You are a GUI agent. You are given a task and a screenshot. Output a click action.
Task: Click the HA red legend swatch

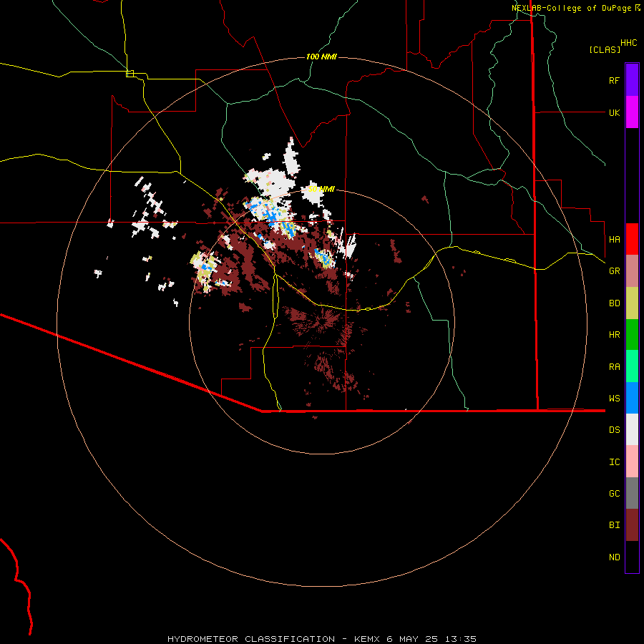click(632, 239)
